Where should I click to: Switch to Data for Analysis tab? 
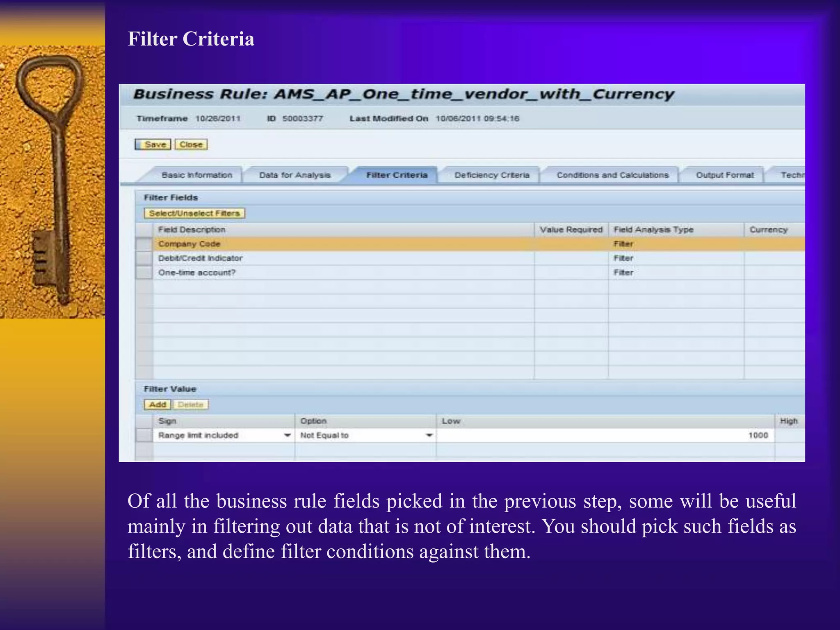(x=294, y=175)
